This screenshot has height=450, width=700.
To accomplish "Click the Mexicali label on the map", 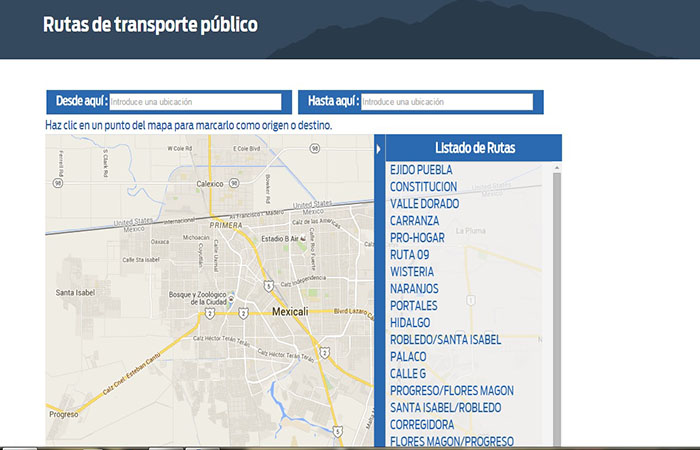I will pos(290,312).
